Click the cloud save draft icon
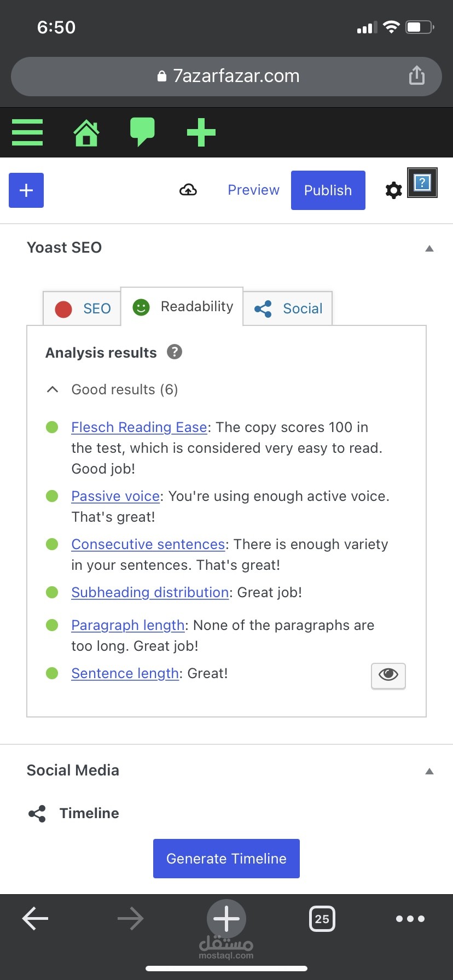 pos(188,190)
